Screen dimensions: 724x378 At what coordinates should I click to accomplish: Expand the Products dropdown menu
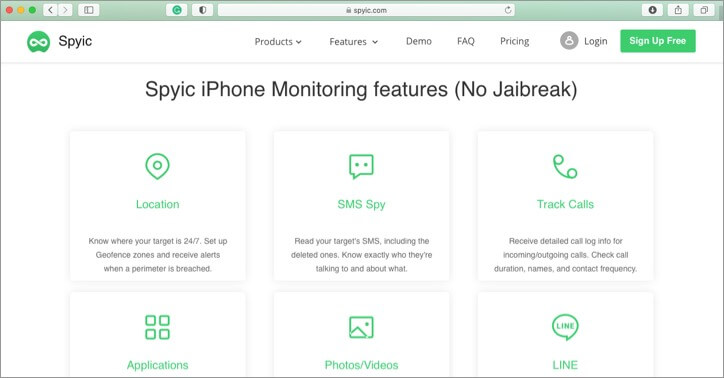278,42
